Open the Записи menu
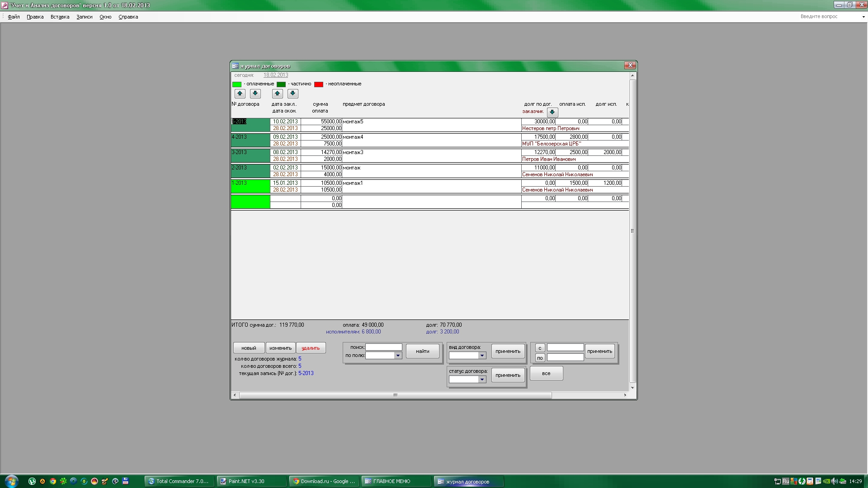The width and height of the screenshot is (868, 488). (84, 17)
